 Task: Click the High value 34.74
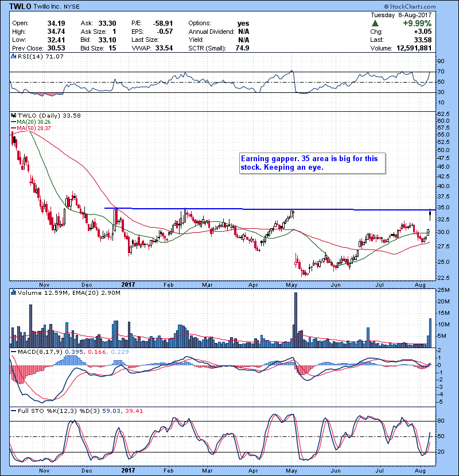pos(56,32)
